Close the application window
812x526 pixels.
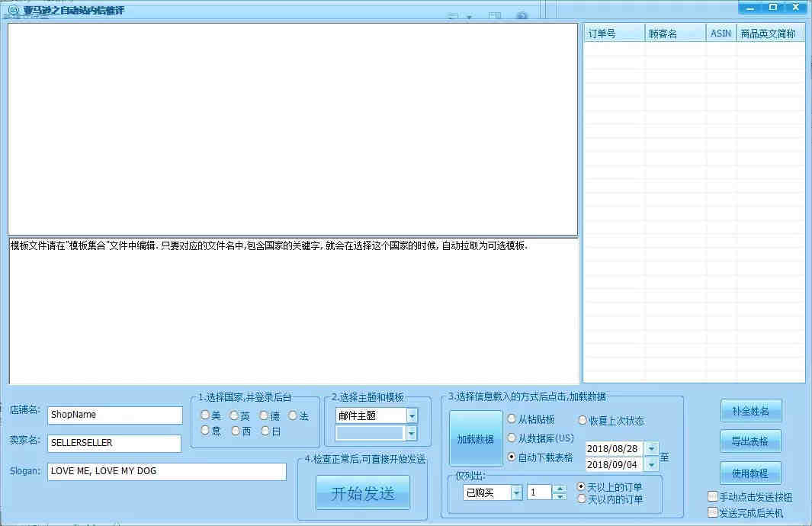[796, 8]
